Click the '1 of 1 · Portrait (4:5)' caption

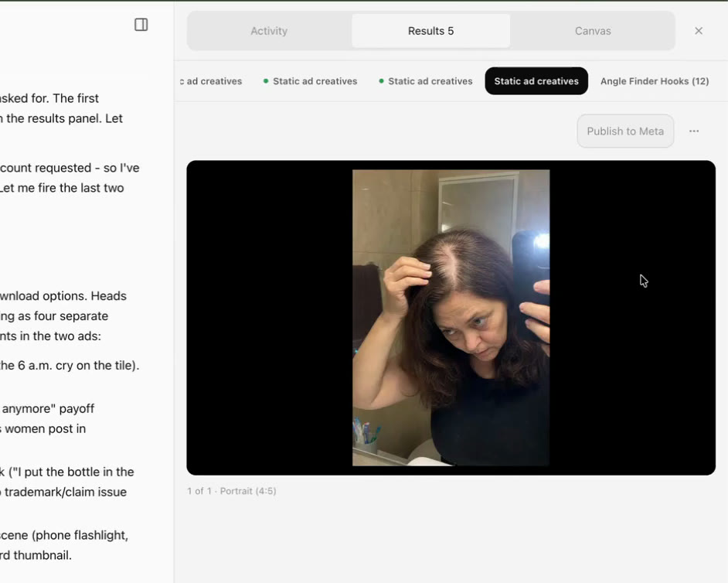(x=232, y=491)
